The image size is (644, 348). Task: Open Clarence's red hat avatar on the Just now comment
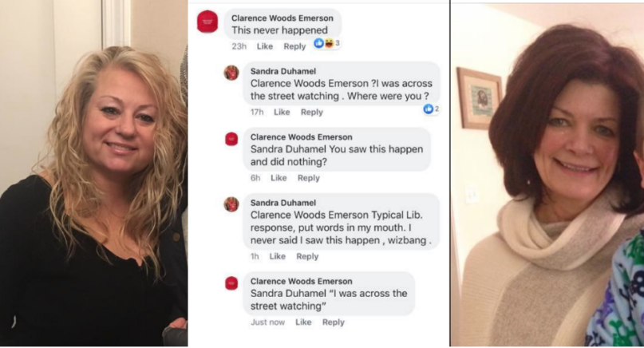231,283
